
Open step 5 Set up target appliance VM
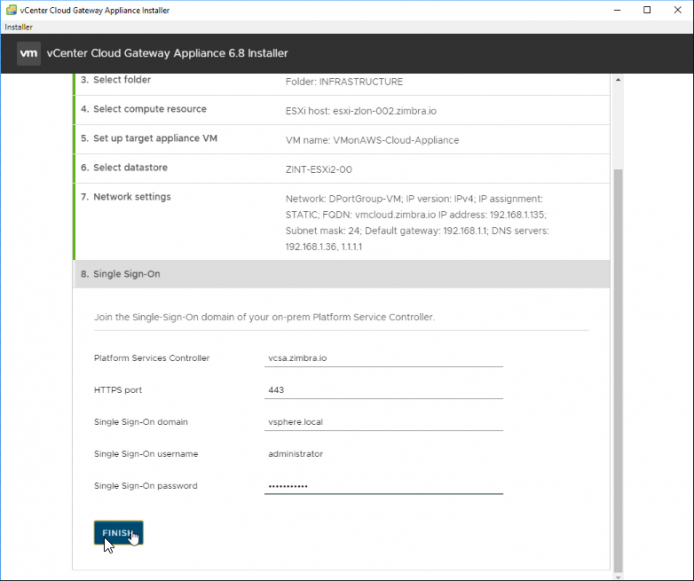point(341,139)
